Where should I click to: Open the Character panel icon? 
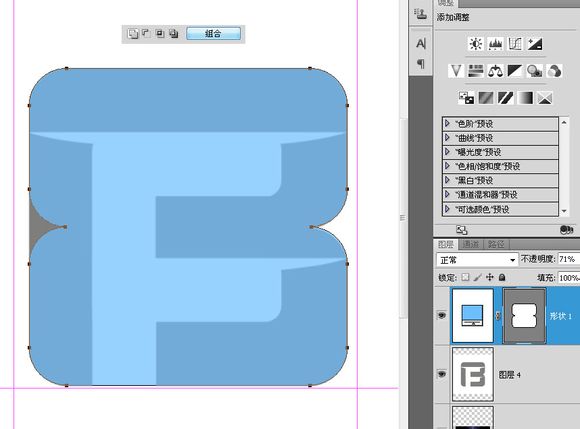421,44
